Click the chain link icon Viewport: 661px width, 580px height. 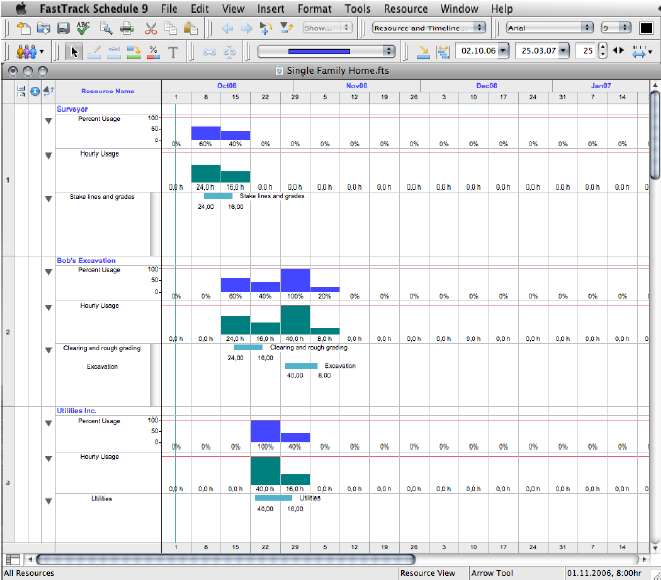click(x=209, y=52)
